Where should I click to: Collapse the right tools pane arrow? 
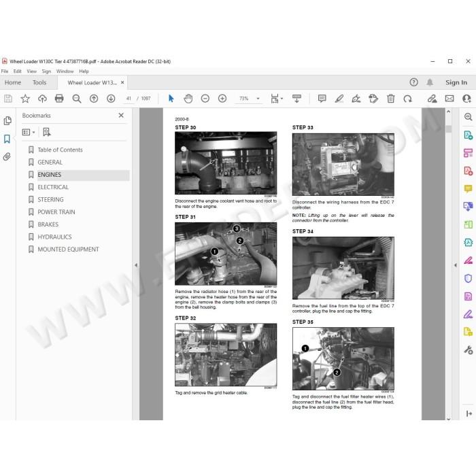[456, 265]
